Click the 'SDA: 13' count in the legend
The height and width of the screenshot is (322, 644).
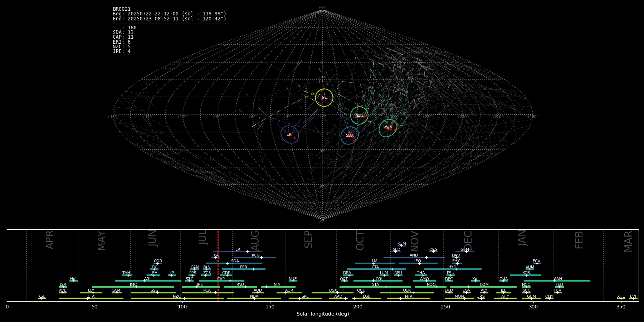pos(123,33)
